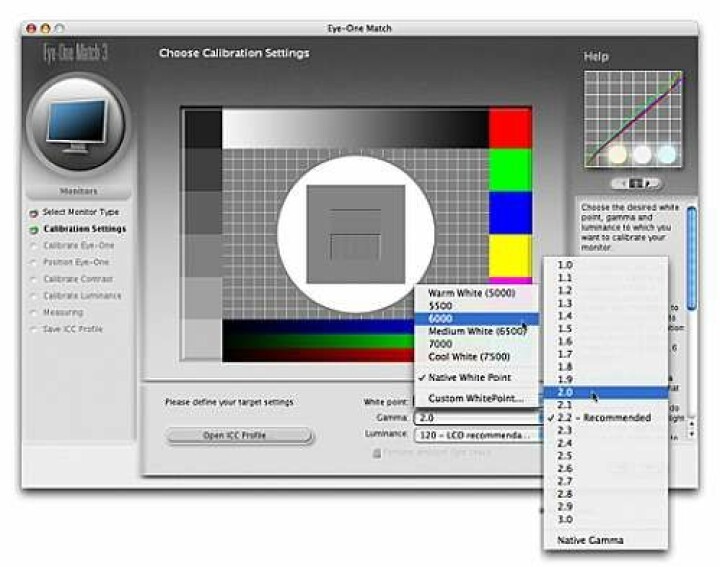
Task: Click the gray square in white circle
Action: coord(356,234)
